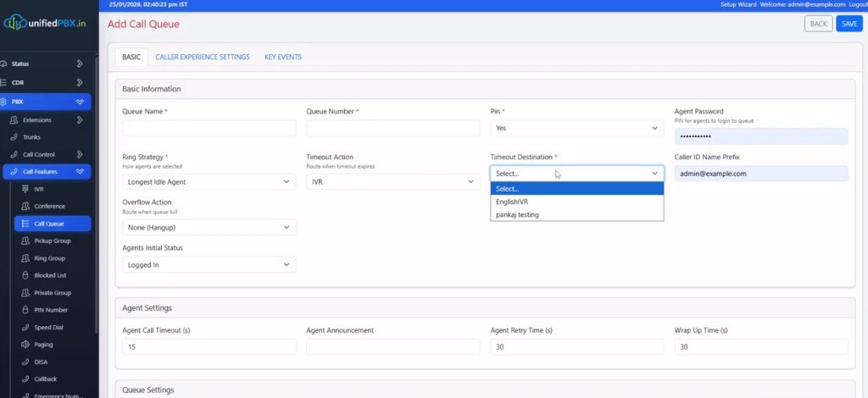This screenshot has width=868, height=398.
Task: Open the Timeout Action dropdown showing IVR
Action: (x=393, y=182)
